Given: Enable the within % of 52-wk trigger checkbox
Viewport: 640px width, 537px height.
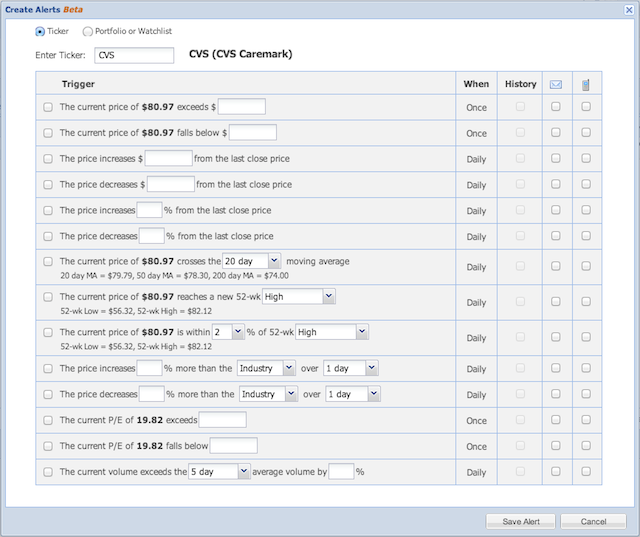Looking at the screenshot, I should (x=48, y=332).
